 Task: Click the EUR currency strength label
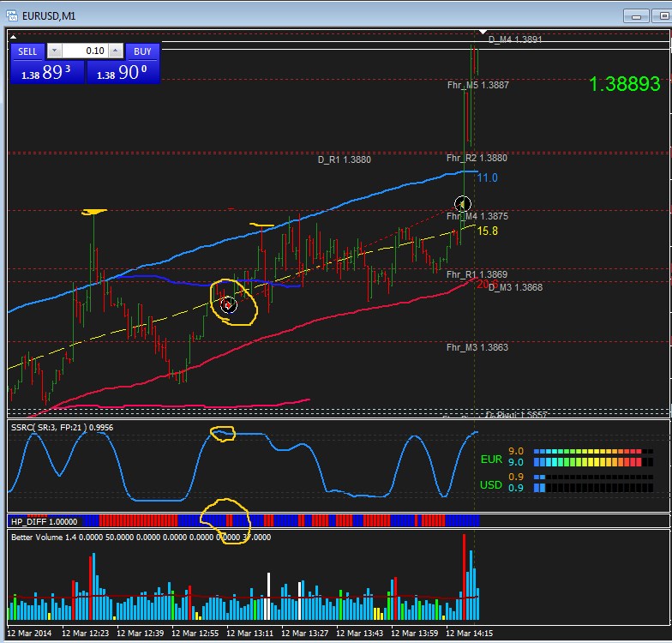(x=491, y=460)
